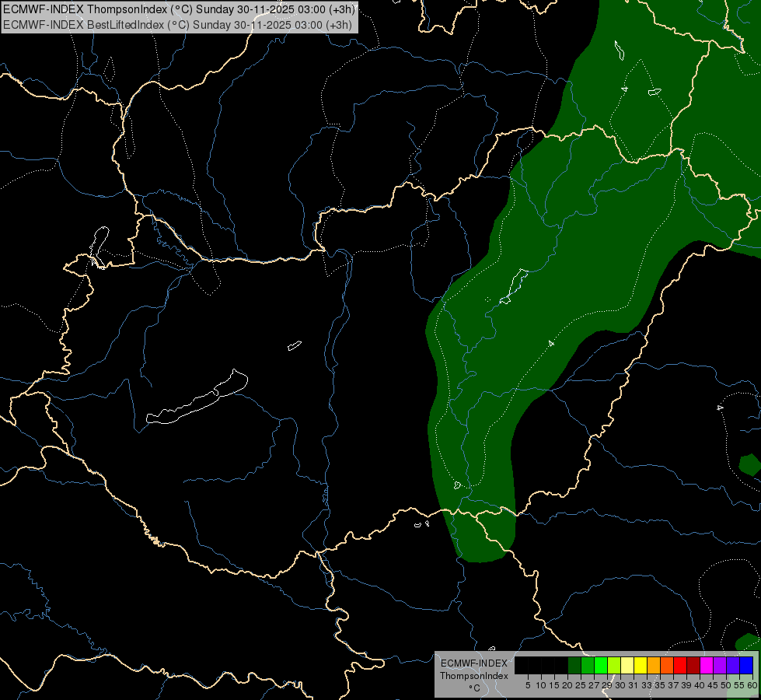The width and height of the screenshot is (761, 700).
Task: Click the pale yellow 30–31 legend swatch
Action: click(627, 665)
